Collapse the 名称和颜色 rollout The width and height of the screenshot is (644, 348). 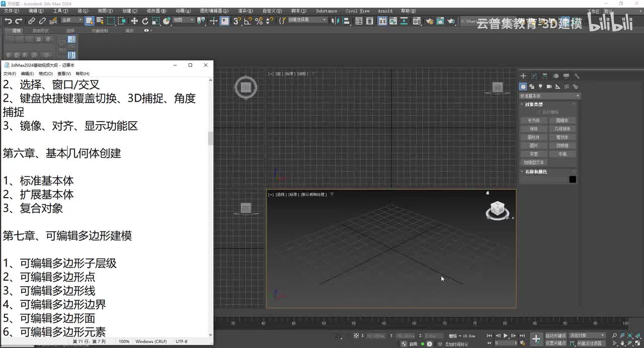(x=535, y=171)
